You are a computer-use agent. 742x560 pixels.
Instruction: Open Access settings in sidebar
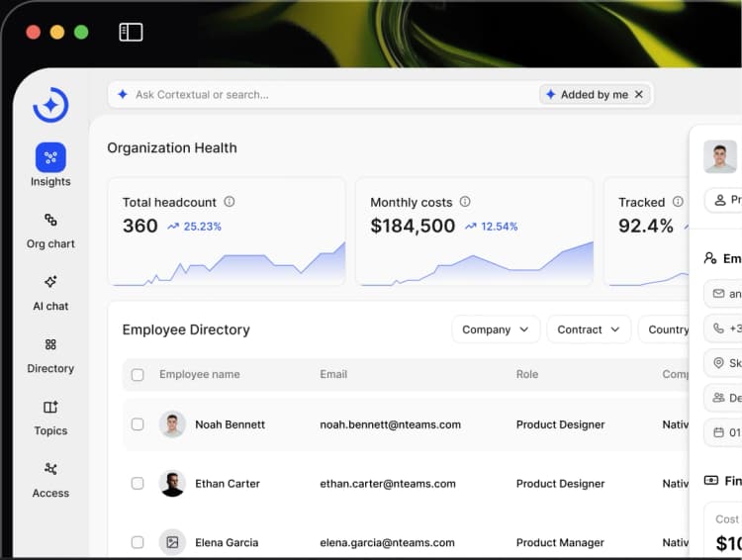tap(50, 481)
